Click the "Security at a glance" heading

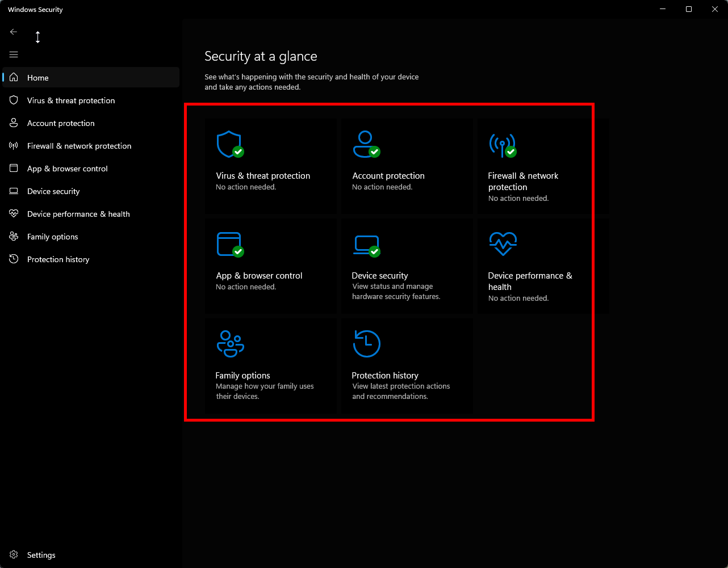261,56
